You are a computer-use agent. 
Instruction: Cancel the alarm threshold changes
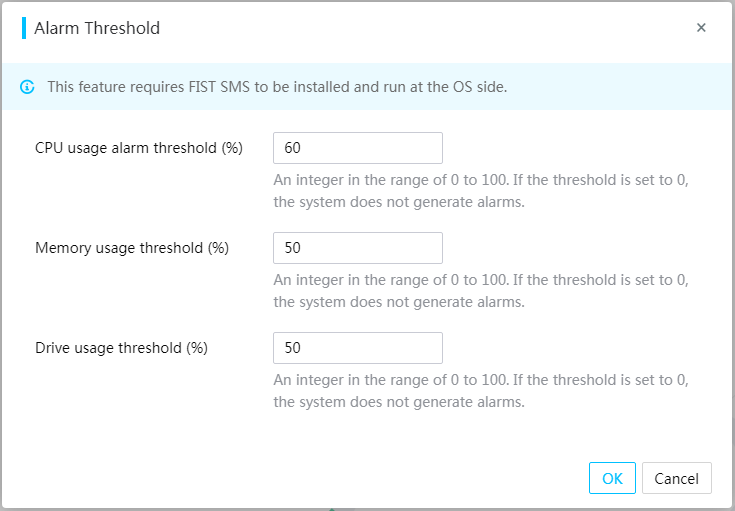pyautogui.click(x=676, y=478)
